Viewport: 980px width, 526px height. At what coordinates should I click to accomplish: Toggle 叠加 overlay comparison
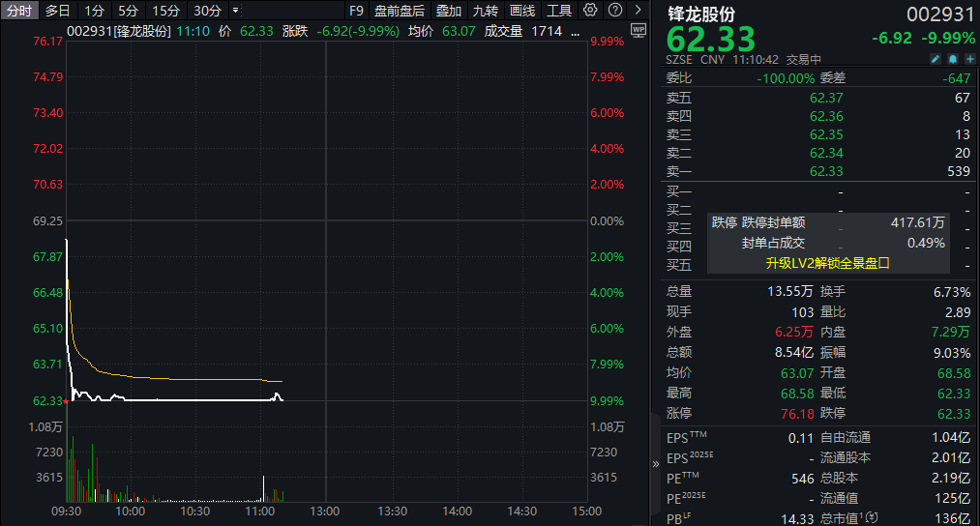point(448,11)
